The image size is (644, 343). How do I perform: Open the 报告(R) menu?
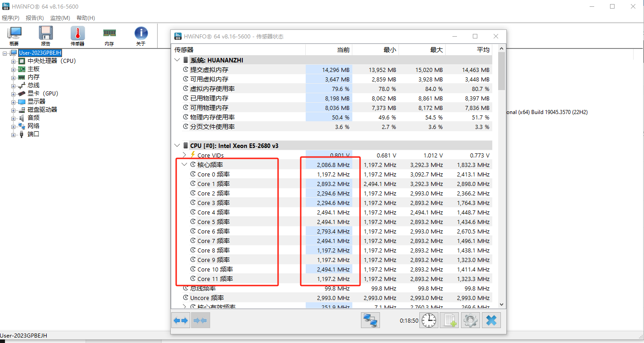(35, 18)
